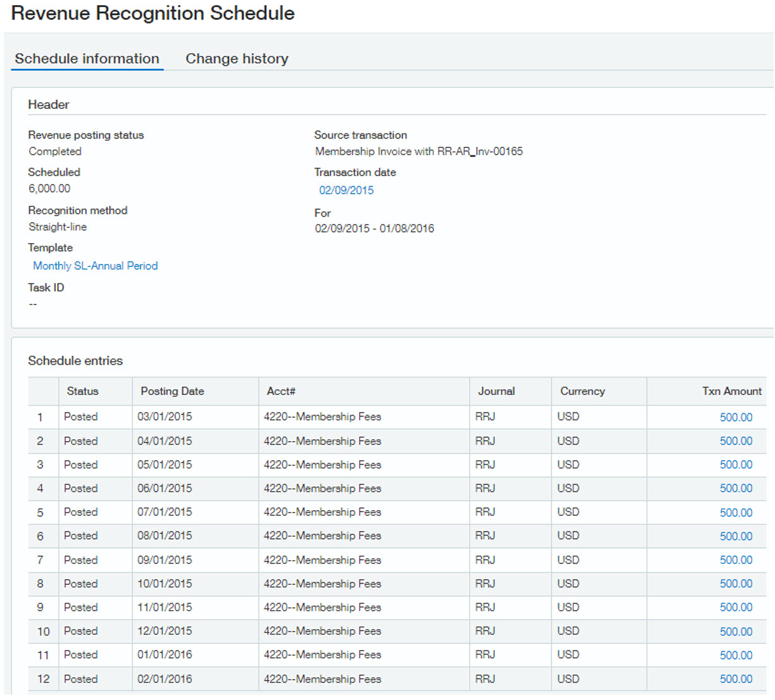The image size is (775, 700).
Task: Click the 500.00 amount in row 9
Action: click(x=736, y=608)
